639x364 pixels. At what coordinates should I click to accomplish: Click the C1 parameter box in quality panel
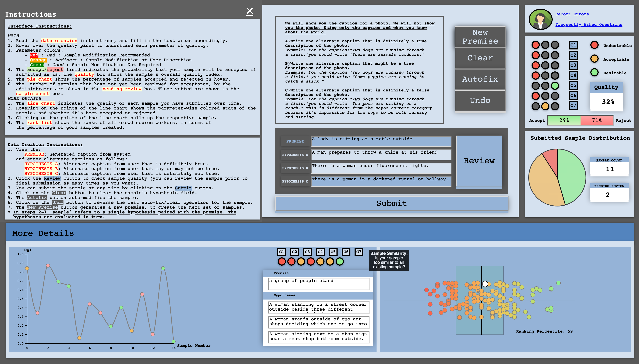(x=573, y=45)
